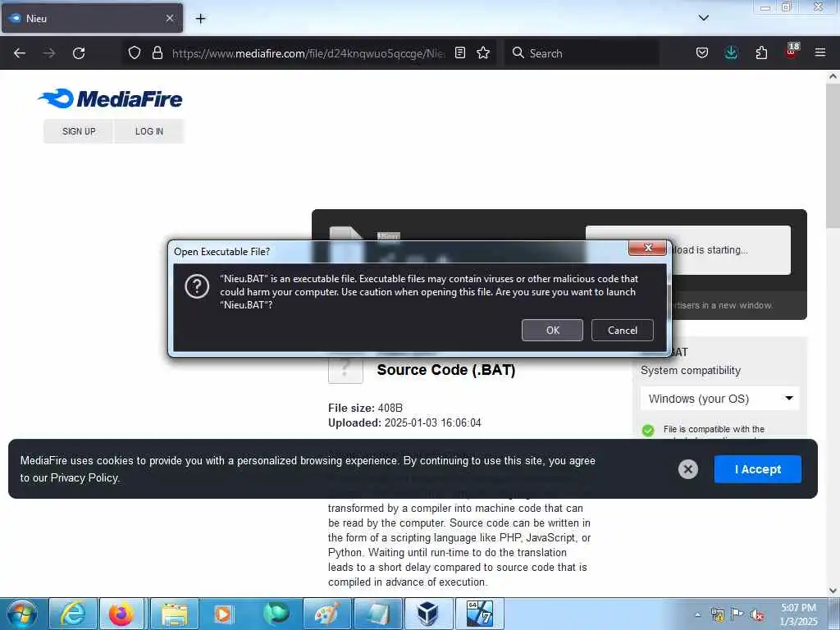Click the page vertical scrollbar thumb
The image size is (840, 630).
[x=833, y=155]
